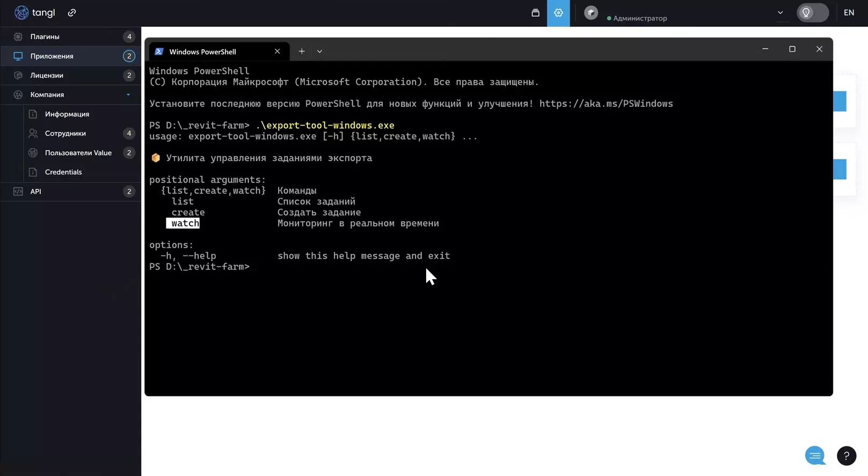
Task: Open the archive box icon in header
Action: pos(535,13)
